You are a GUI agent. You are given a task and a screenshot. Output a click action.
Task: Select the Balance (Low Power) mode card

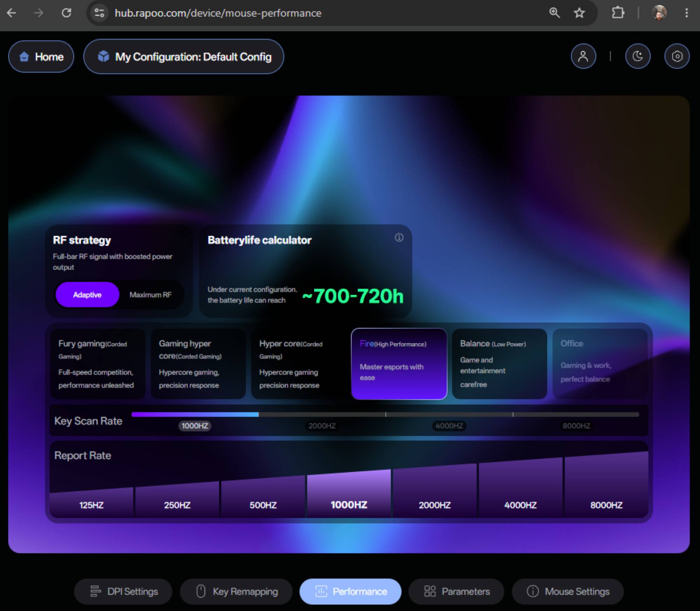pos(499,364)
